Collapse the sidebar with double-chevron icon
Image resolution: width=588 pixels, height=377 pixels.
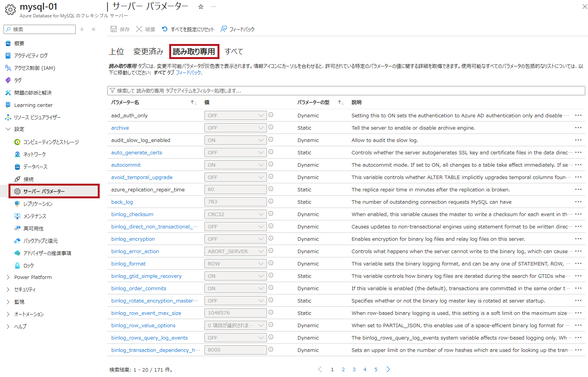point(93,29)
